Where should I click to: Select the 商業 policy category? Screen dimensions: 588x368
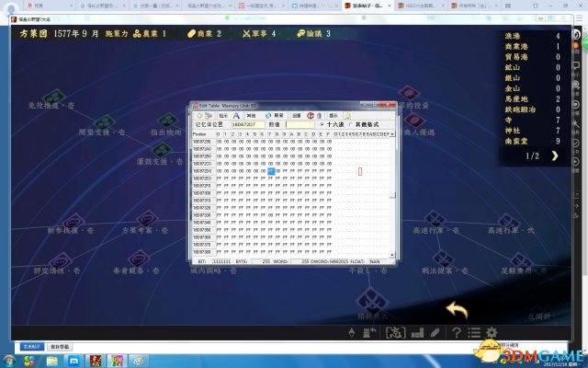point(204,34)
